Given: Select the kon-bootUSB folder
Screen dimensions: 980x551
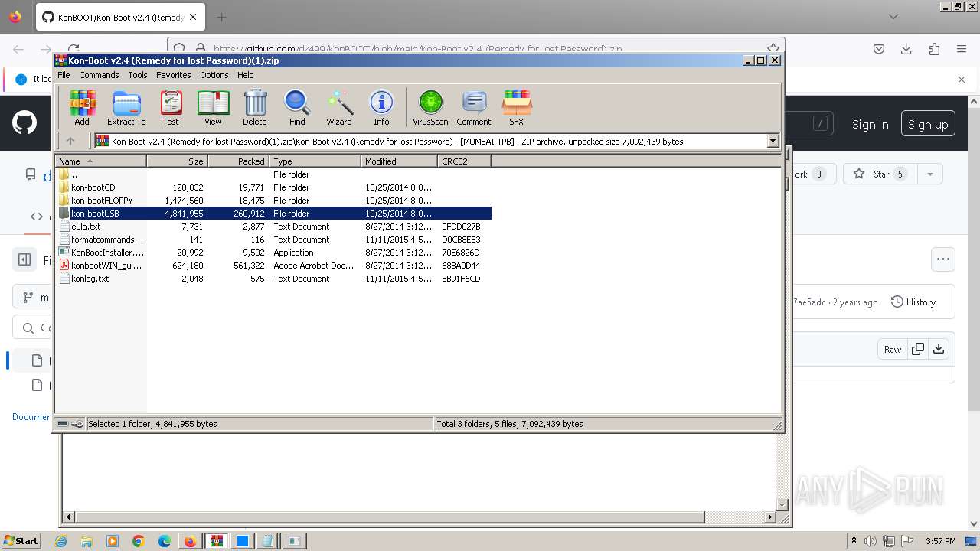Looking at the screenshot, I should [273, 214].
